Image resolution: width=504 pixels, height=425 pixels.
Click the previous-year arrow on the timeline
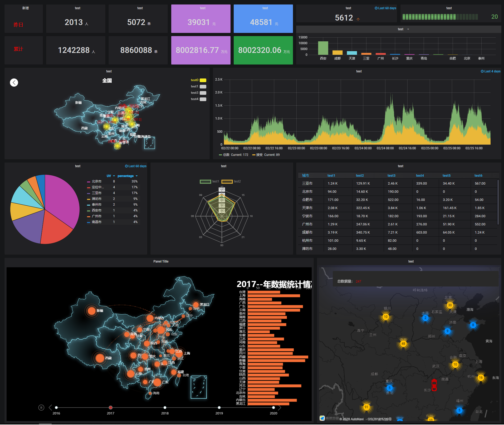[x=50, y=407]
